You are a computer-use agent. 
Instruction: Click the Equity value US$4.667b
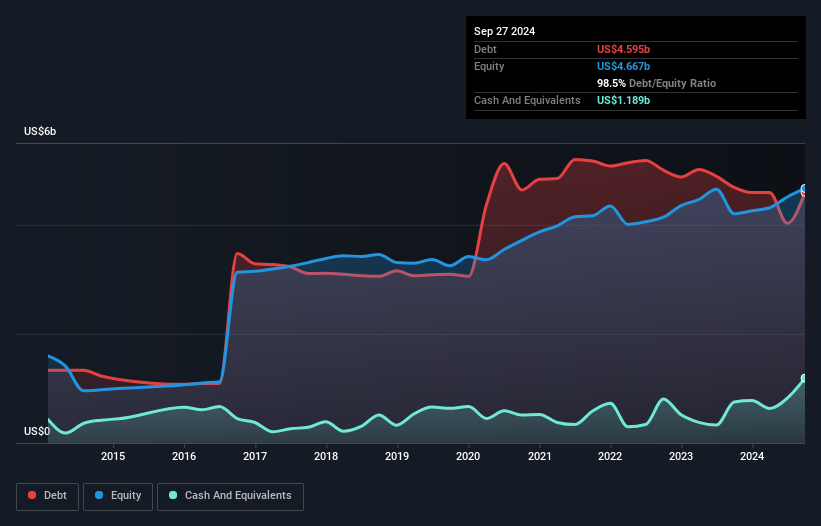[x=623, y=66]
